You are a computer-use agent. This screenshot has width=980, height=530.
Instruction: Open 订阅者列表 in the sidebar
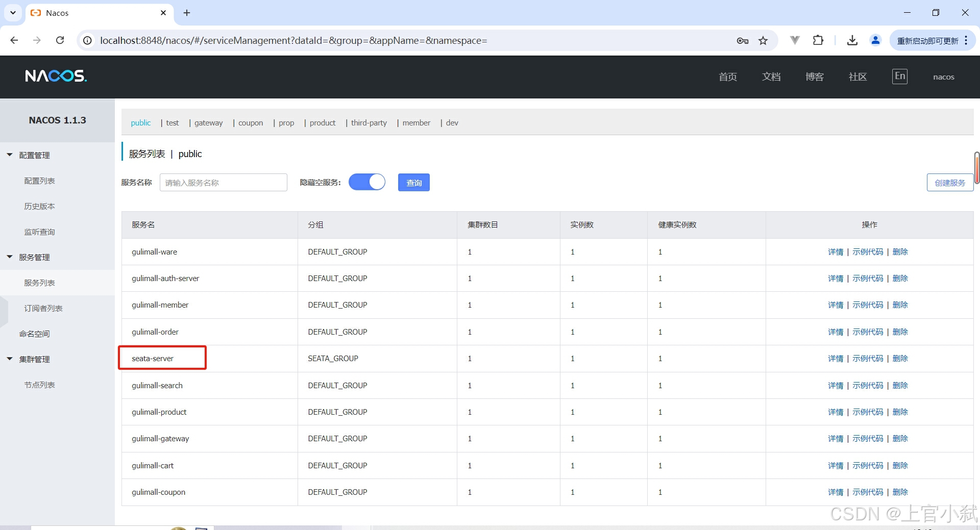pos(43,308)
